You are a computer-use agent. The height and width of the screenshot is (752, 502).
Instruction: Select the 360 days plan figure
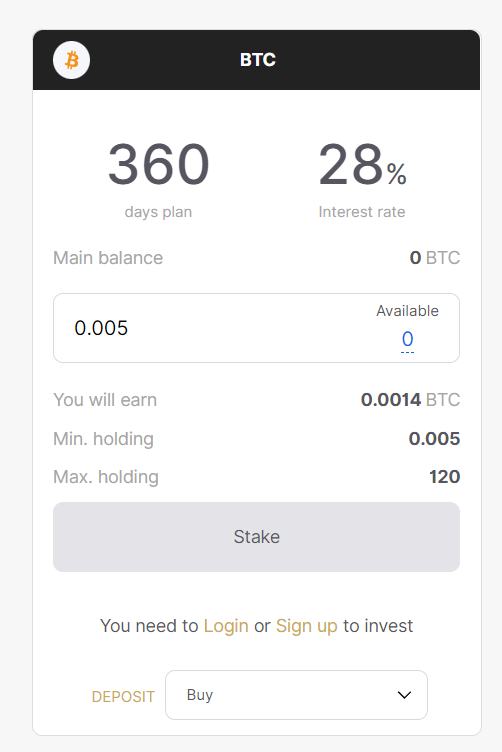(159, 164)
